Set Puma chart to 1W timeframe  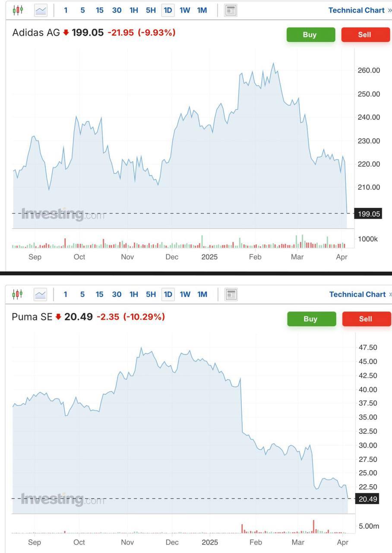point(185,294)
